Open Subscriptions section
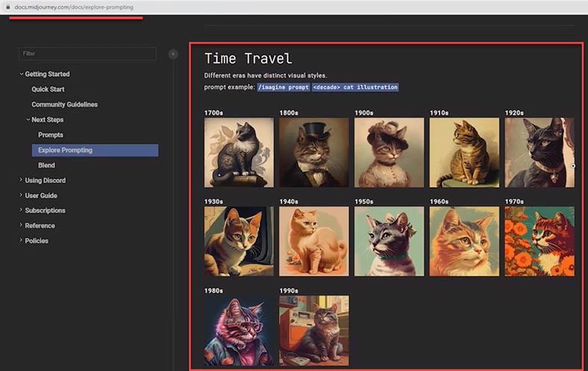588x371 pixels. (46, 211)
